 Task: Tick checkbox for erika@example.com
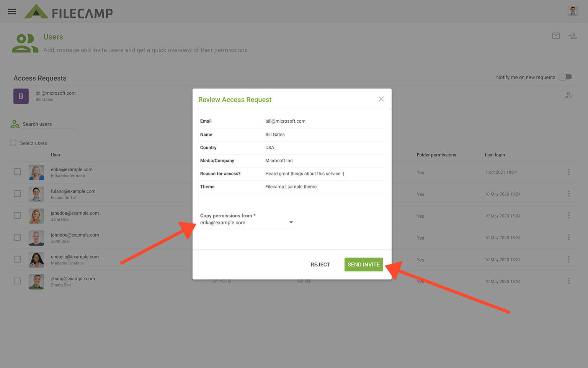pyautogui.click(x=17, y=172)
